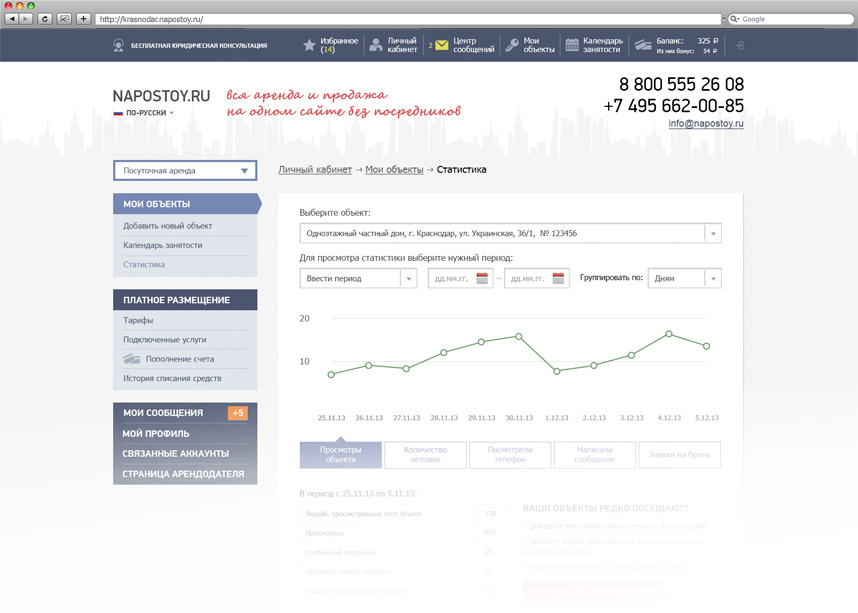Open СТРАНИЦА АРЕНДОДАТЕЛЯ section
The height and width of the screenshot is (613, 858).
click(x=183, y=474)
